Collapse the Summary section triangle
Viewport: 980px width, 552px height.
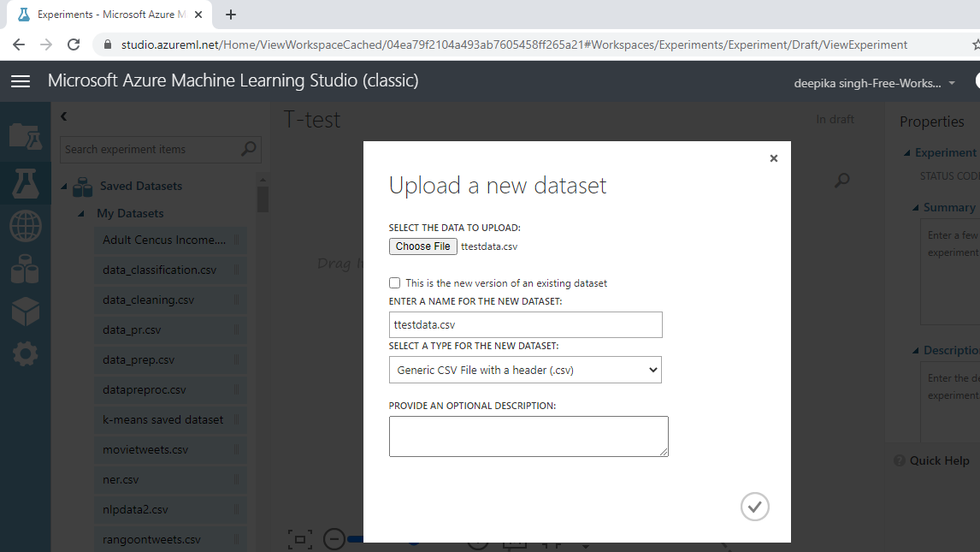916,208
